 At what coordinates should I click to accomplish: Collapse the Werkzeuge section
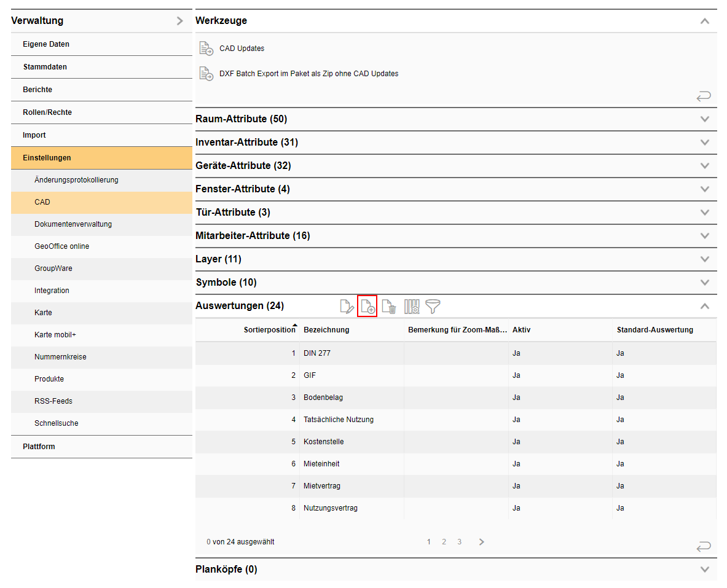(704, 21)
